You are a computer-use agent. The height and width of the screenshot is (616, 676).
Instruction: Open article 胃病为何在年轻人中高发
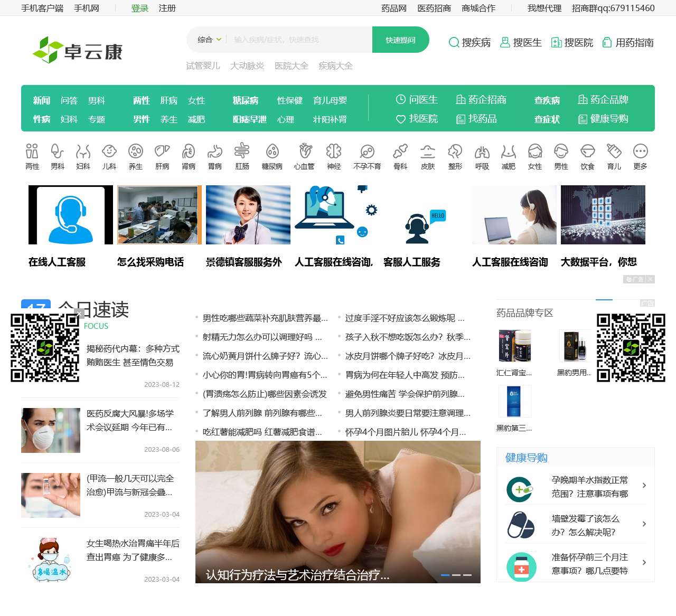[x=405, y=375]
